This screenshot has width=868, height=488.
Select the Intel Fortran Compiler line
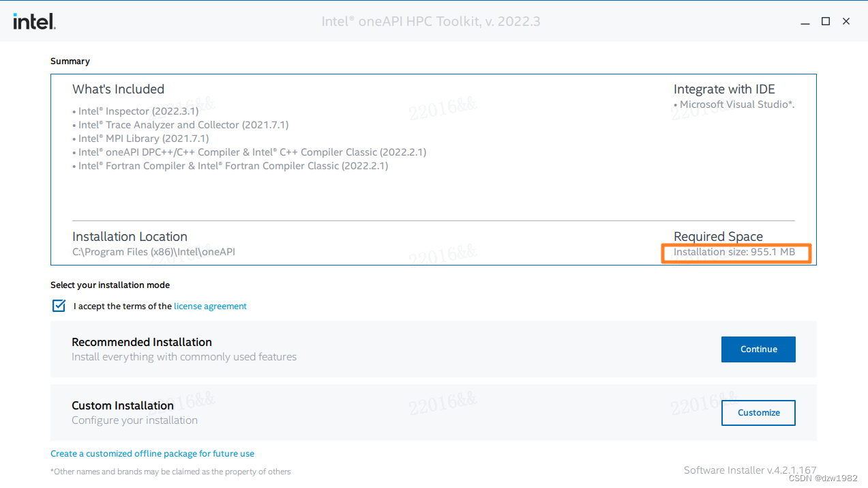(x=230, y=166)
